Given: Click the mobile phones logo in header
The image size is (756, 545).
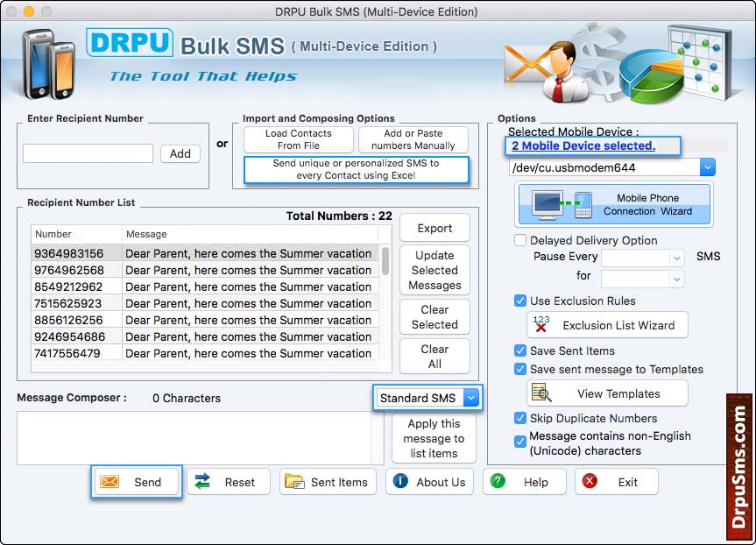Looking at the screenshot, I should [48, 64].
